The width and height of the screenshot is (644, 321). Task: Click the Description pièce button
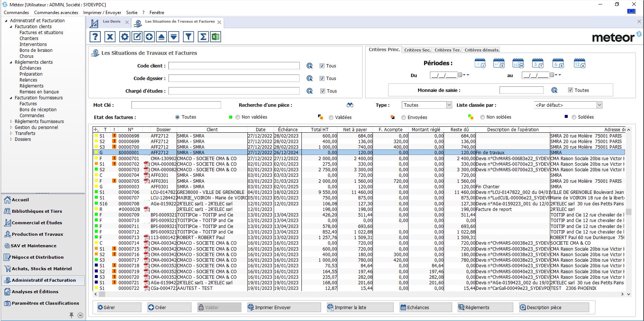coord(554,308)
